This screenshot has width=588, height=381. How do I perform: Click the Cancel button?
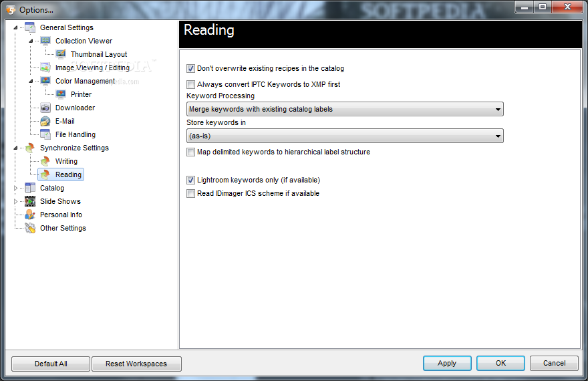pos(554,363)
